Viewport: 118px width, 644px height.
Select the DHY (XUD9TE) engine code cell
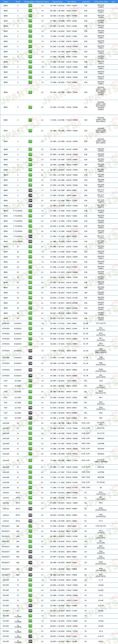101,557
